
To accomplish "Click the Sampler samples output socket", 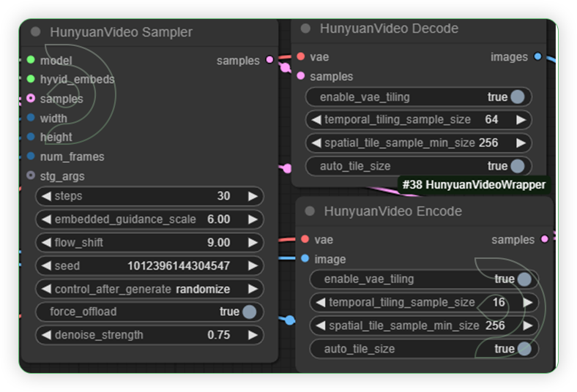I will (269, 59).
